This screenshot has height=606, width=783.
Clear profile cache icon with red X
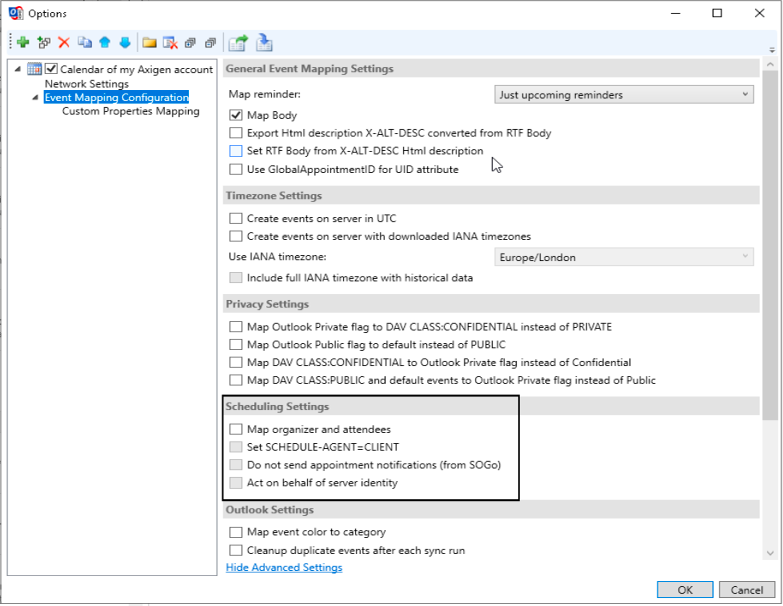(x=170, y=42)
